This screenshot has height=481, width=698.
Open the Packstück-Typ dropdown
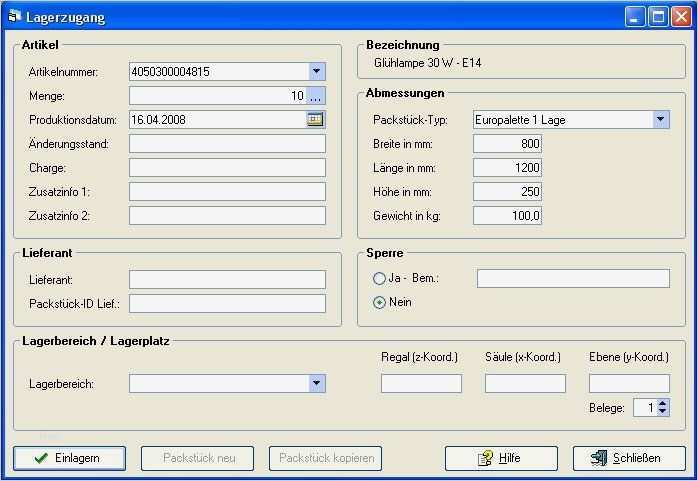coord(661,119)
